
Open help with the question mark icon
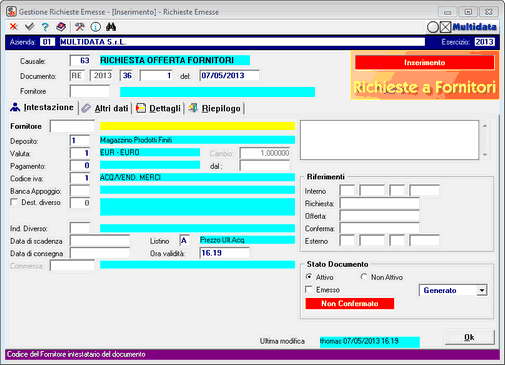click(45, 27)
